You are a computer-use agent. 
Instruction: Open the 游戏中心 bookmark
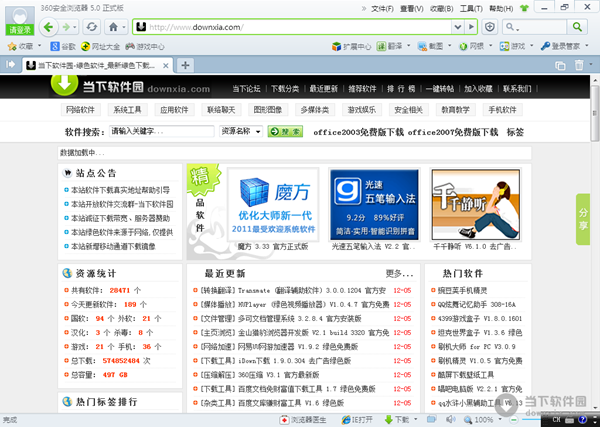pos(145,46)
